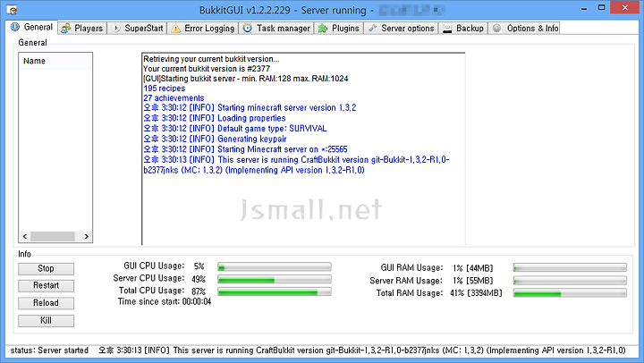
Task: Click 'Time since start: 00:00:04' text
Action: (165, 302)
